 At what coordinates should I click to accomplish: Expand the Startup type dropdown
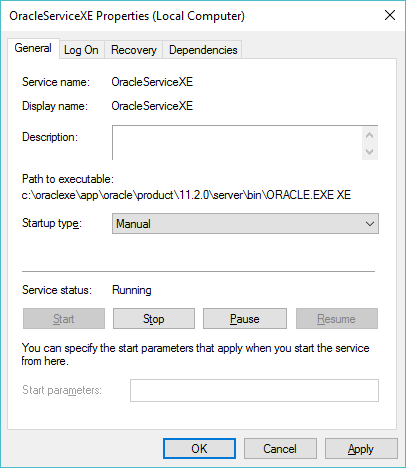point(245,224)
